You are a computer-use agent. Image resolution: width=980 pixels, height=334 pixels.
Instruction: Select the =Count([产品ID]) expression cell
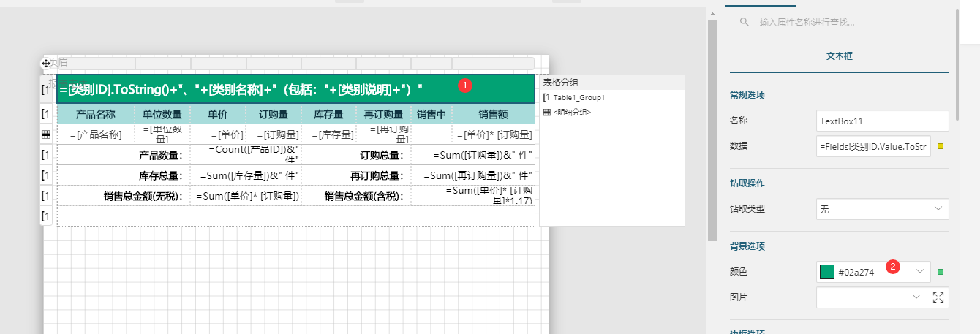(246, 155)
